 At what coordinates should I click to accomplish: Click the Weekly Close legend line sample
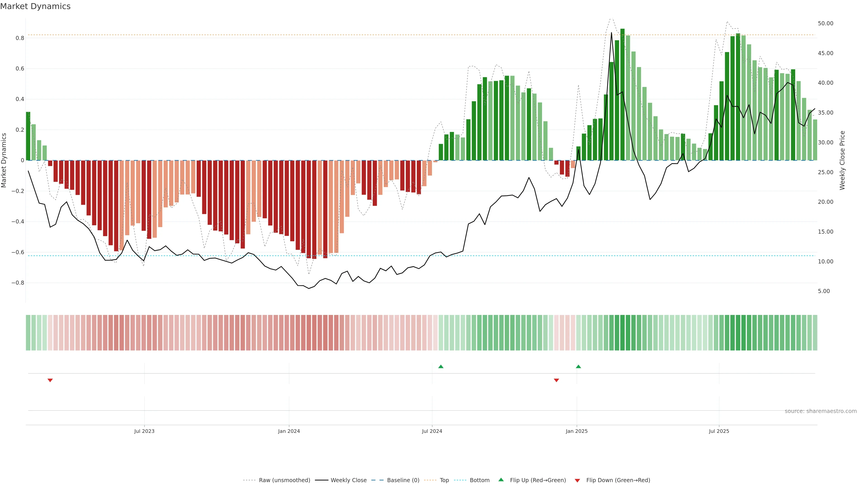pos(321,480)
